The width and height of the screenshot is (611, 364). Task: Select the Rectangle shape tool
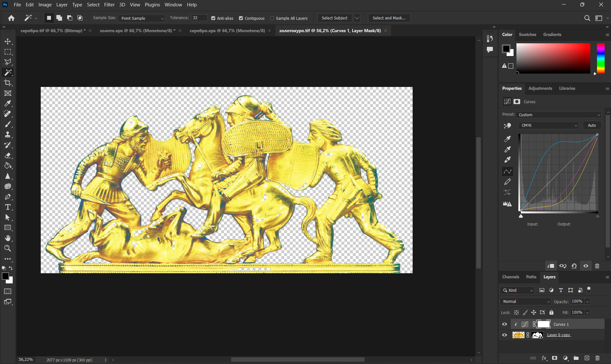8,228
